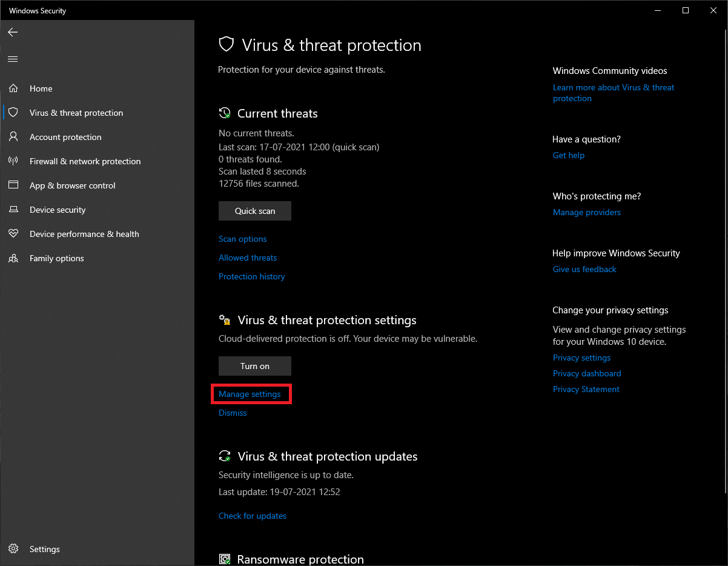Open Scan options link

(x=243, y=239)
